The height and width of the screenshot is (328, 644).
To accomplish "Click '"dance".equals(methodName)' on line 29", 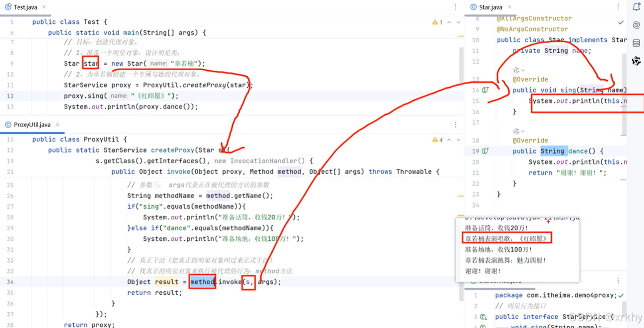I will click(x=216, y=228).
